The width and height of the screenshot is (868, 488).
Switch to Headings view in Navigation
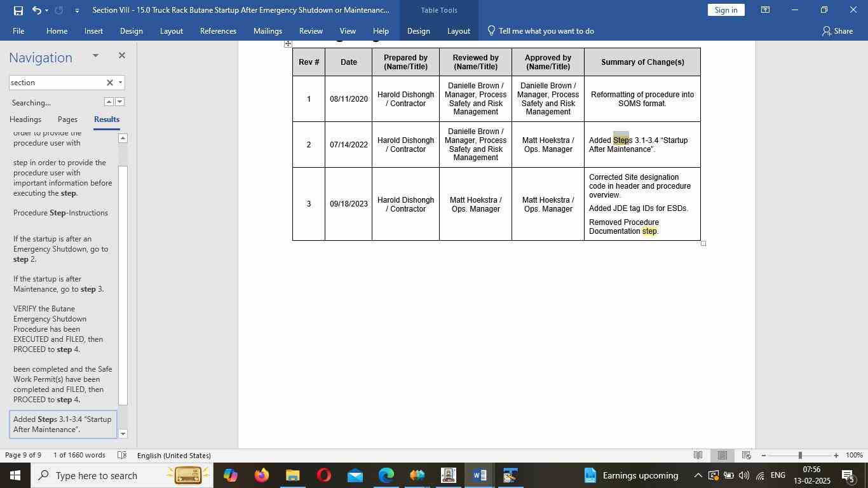tap(25, 119)
